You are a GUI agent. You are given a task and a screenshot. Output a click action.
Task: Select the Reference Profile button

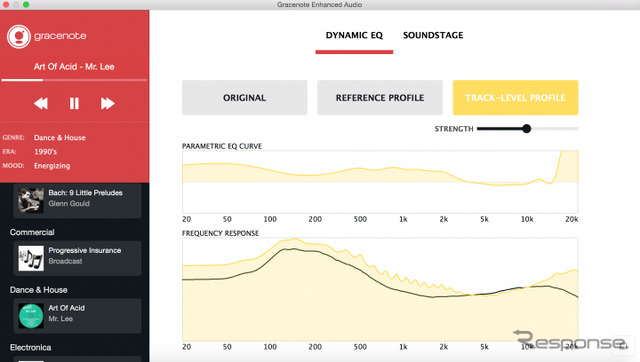tap(380, 98)
